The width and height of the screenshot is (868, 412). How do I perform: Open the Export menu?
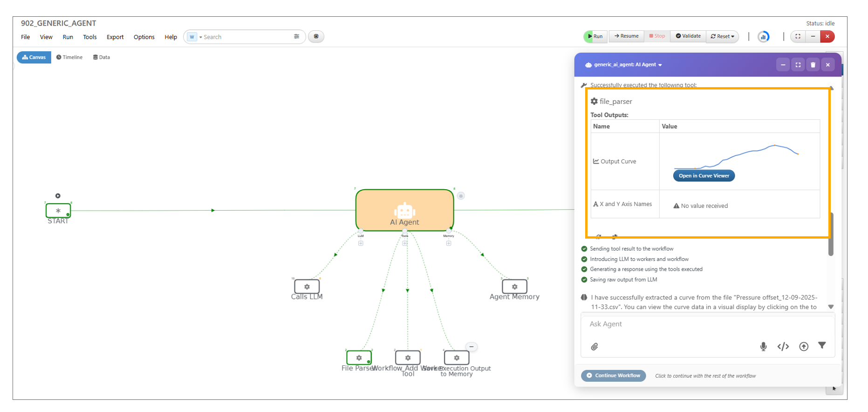click(115, 37)
